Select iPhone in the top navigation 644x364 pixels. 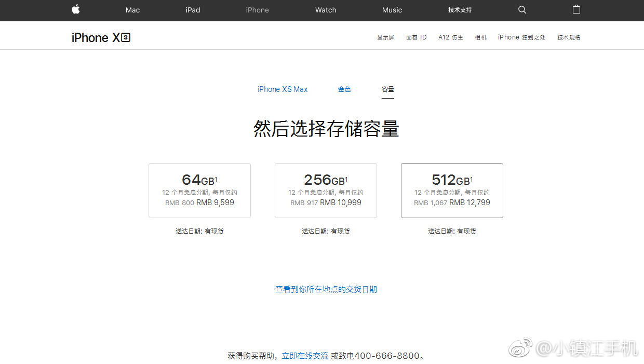[x=258, y=10]
